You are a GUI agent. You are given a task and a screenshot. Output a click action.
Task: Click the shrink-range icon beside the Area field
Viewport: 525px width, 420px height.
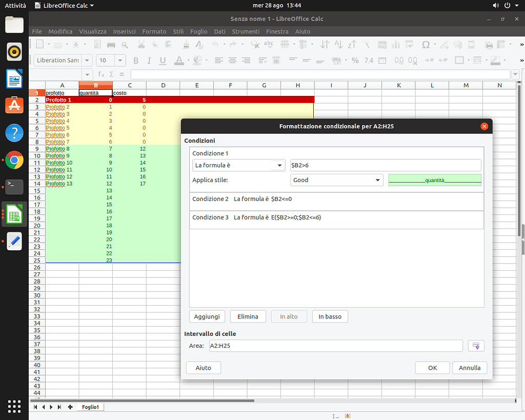pyautogui.click(x=476, y=346)
